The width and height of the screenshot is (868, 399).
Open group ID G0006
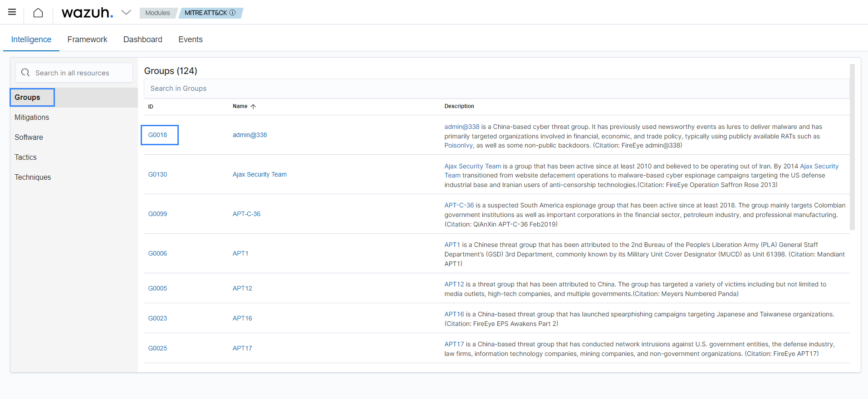[157, 253]
